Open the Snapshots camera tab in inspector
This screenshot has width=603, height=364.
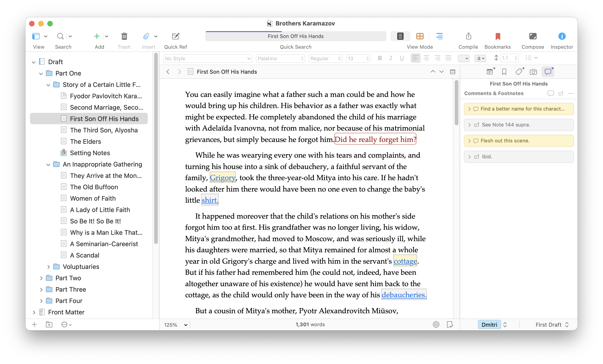pos(533,72)
